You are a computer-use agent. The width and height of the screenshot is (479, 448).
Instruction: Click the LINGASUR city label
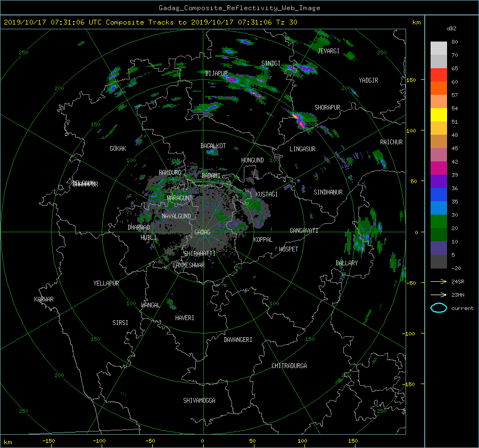[x=302, y=149]
